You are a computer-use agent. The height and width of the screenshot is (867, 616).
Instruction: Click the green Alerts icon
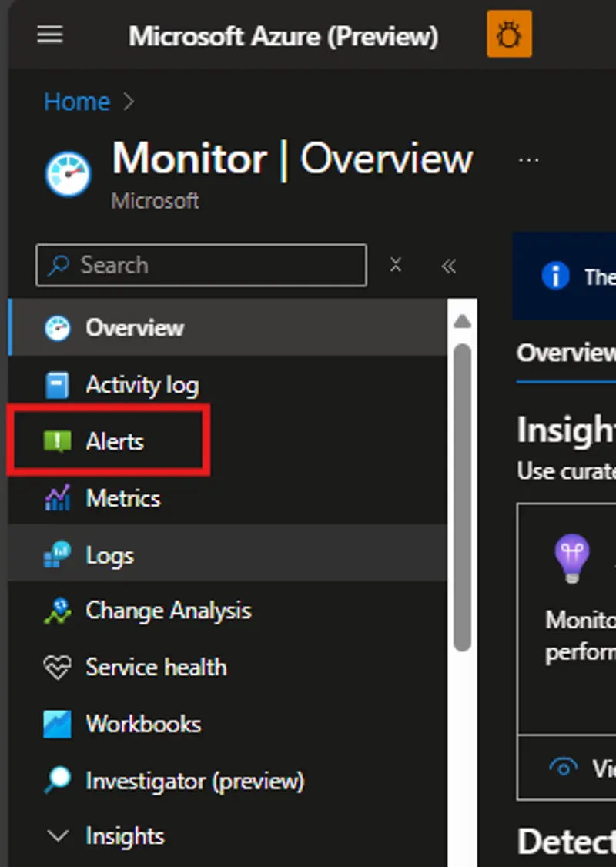point(58,442)
